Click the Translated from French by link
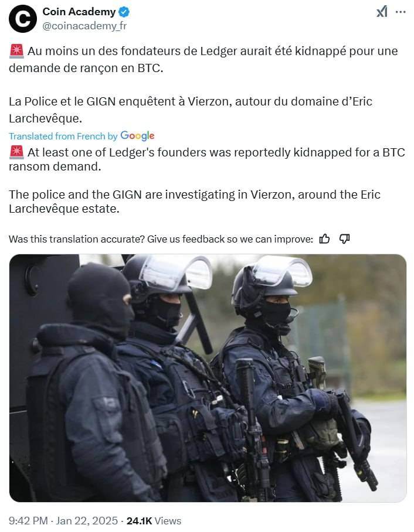Screen dimensions: 414x532 click(63, 136)
